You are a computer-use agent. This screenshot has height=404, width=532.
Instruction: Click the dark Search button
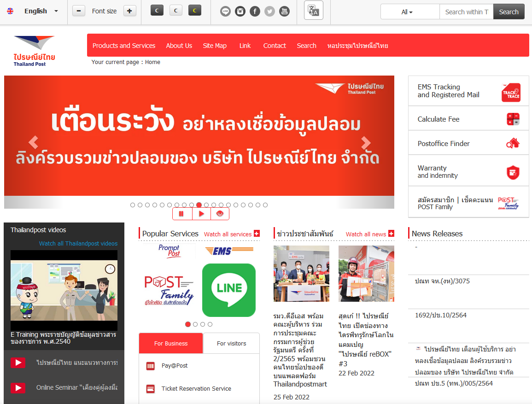(509, 12)
